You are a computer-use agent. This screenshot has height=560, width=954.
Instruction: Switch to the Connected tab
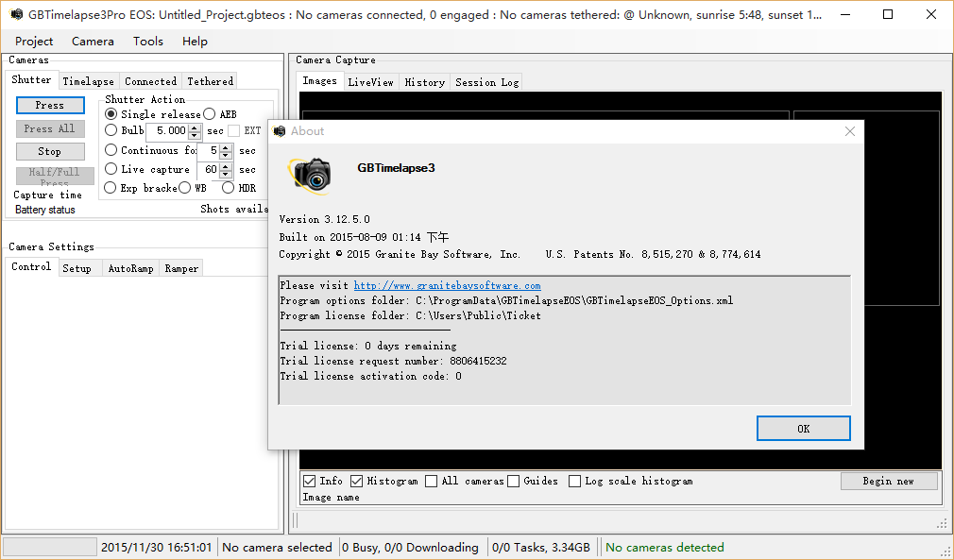tap(150, 81)
